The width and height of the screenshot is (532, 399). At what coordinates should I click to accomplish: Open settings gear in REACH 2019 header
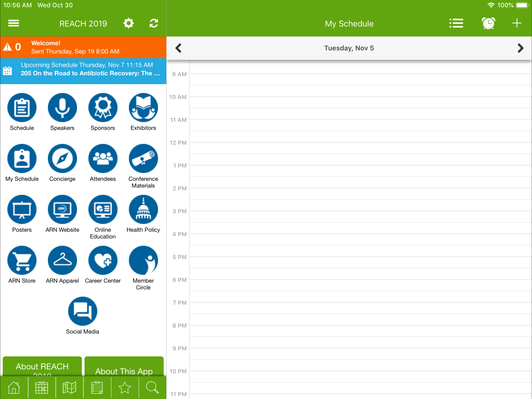[129, 23]
